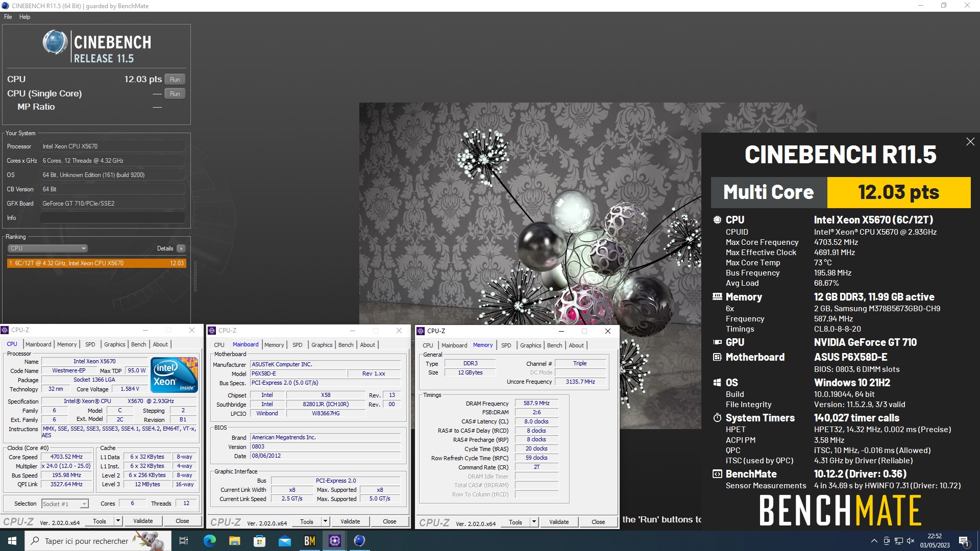This screenshot has width=980, height=551.
Task: Click Validate in CPU-Z Mainboard window
Action: [x=350, y=521]
